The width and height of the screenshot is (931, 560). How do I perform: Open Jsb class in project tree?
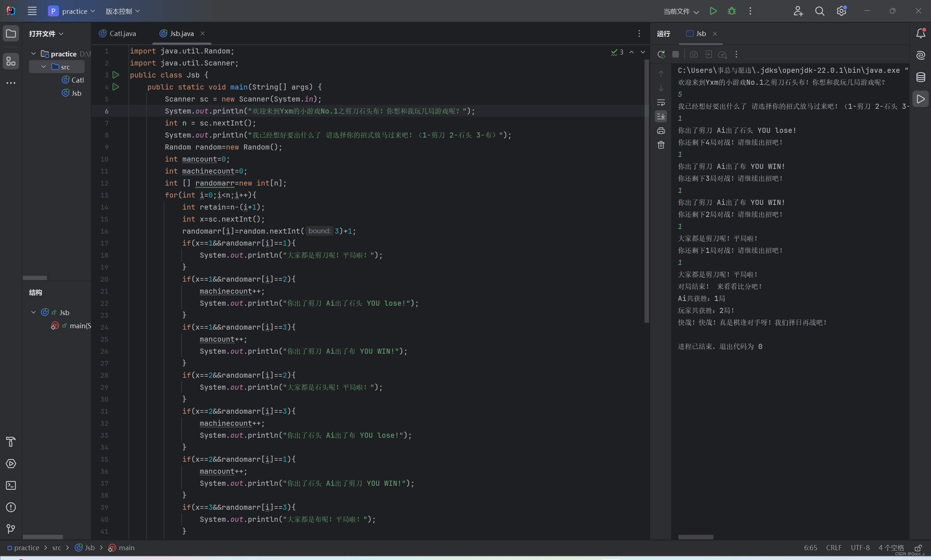click(72, 93)
